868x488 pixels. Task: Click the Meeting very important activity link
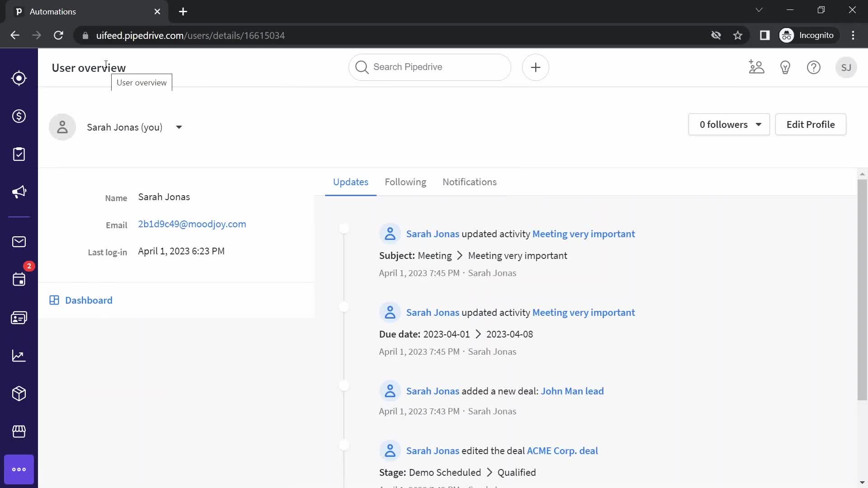point(584,234)
